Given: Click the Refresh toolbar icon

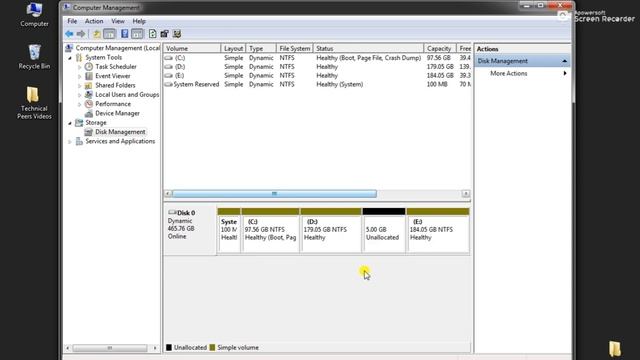Looking at the screenshot, I should click(152, 34).
